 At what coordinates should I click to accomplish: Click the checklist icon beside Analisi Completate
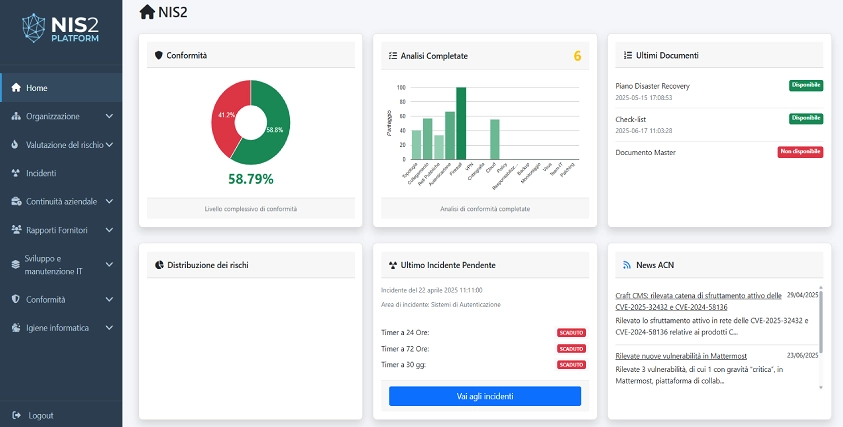393,55
